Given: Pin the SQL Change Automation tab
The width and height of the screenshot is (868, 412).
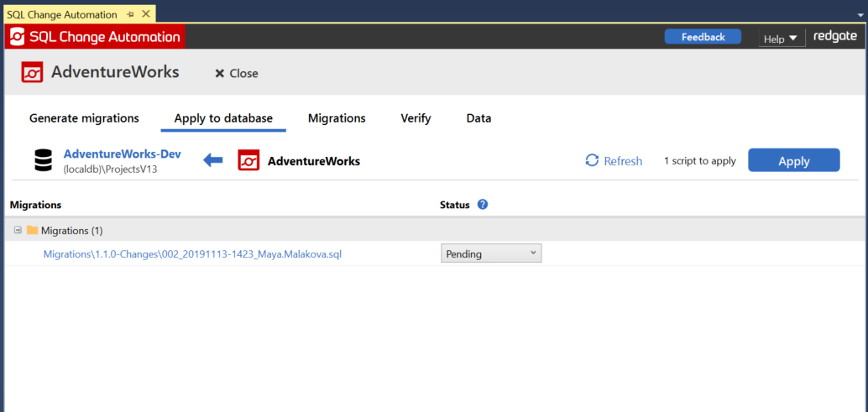Looking at the screenshot, I should [130, 15].
